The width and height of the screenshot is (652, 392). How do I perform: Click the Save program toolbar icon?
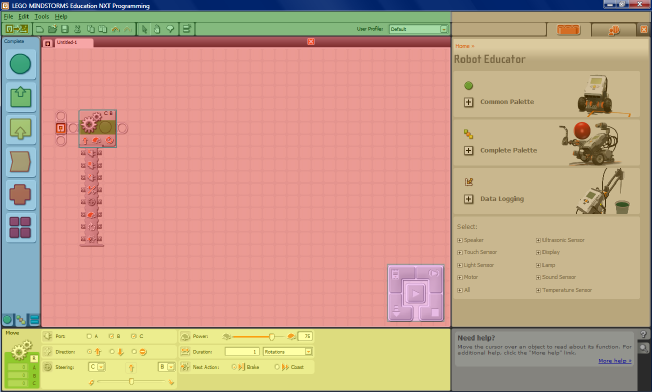point(65,29)
